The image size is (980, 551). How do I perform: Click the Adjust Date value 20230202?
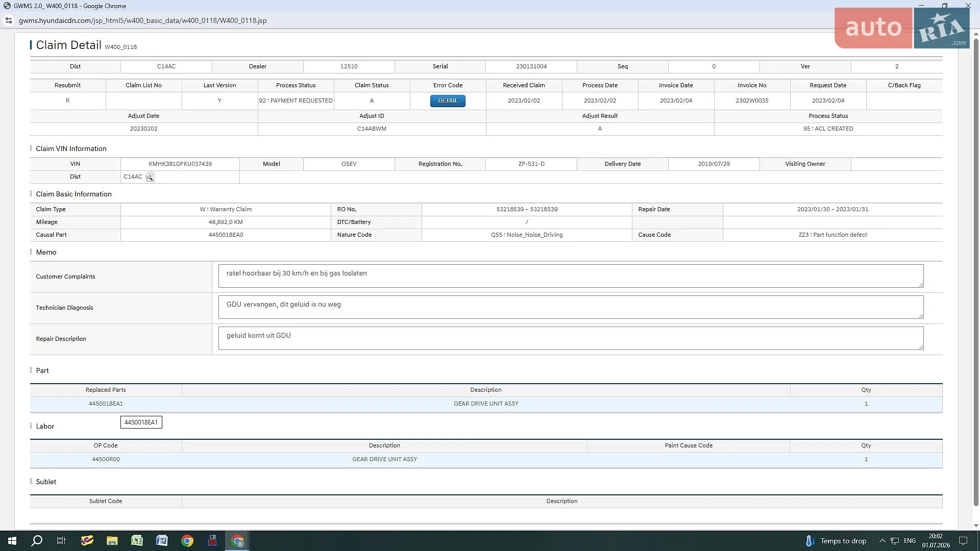(143, 129)
